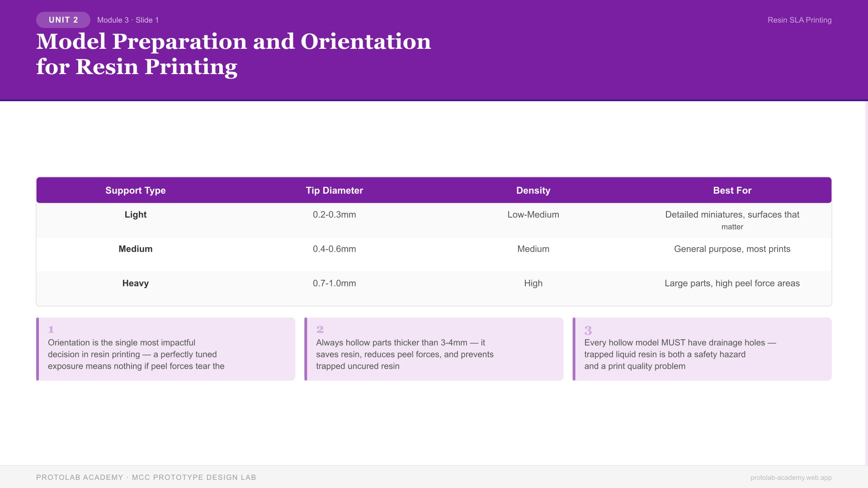Click the Low-Medium density cell
868x488 pixels.
(x=533, y=215)
